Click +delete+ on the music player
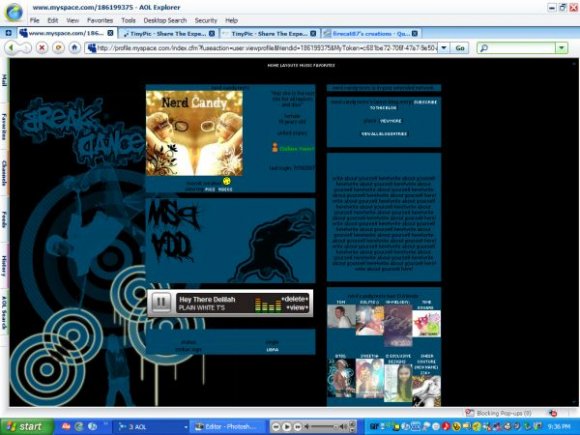580x435 pixels. [294, 299]
